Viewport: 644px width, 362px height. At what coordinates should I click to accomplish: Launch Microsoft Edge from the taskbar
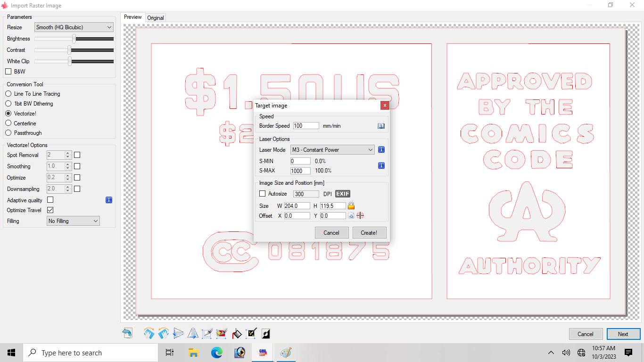[x=216, y=353]
